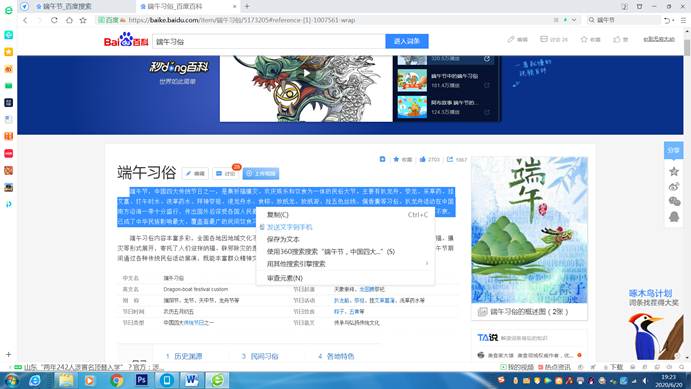691x389 pixels.
Task: Click the 编辑 button beside the title
Action: 195,174
